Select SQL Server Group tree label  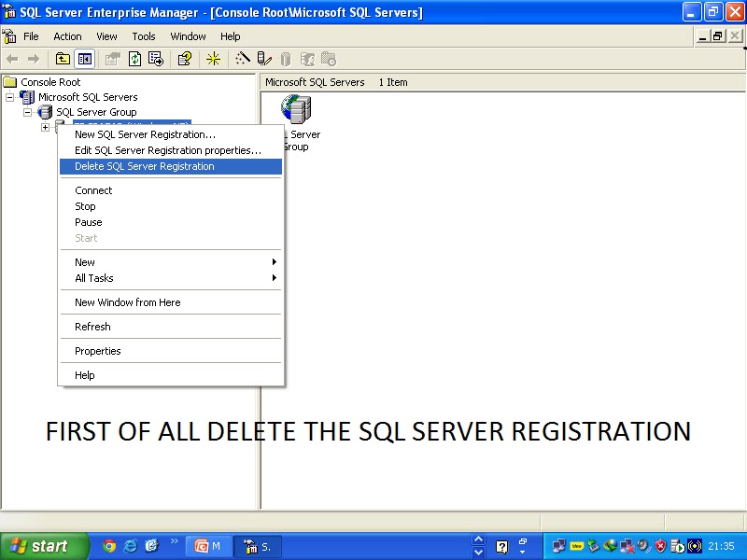pos(96,112)
